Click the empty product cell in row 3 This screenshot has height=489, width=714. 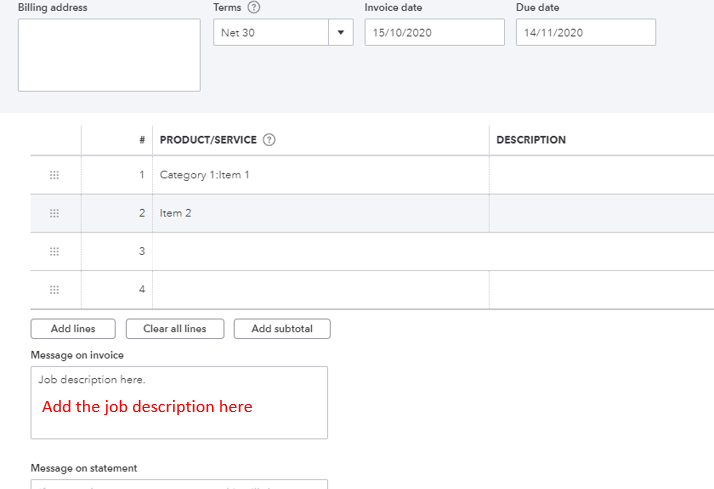[x=320, y=251]
